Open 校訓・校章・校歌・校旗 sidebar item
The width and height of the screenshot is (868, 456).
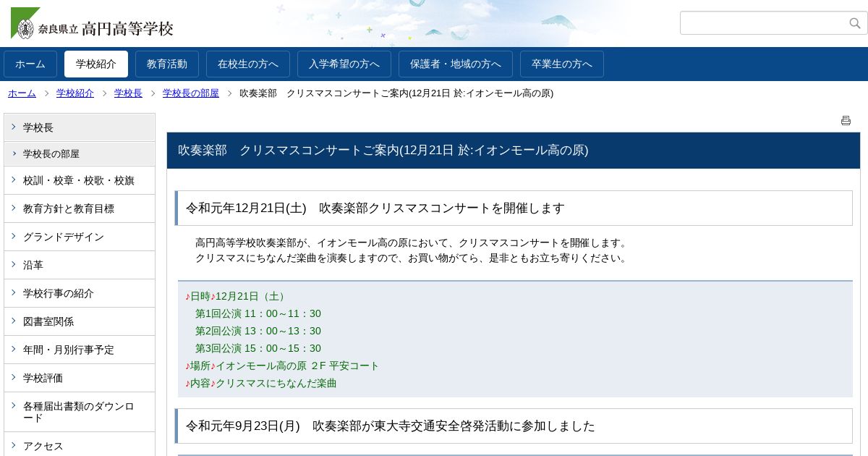(80, 181)
